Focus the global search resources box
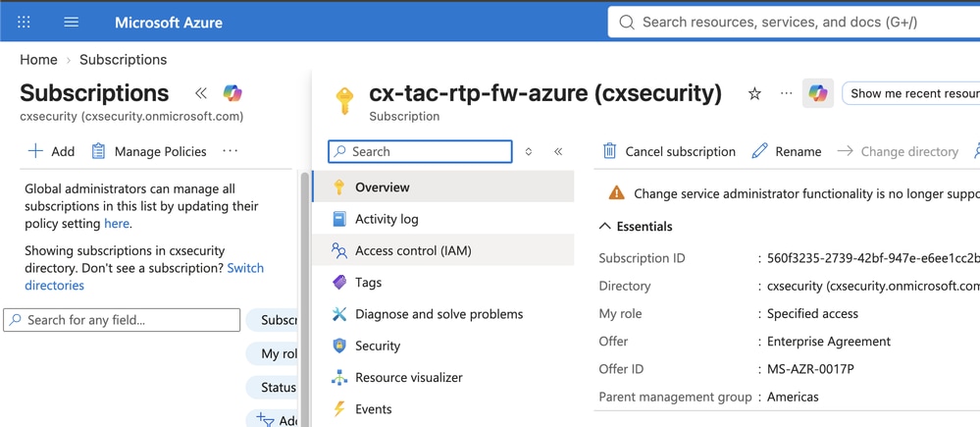The width and height of the screenshot is (980, 427). pos(794,23)
